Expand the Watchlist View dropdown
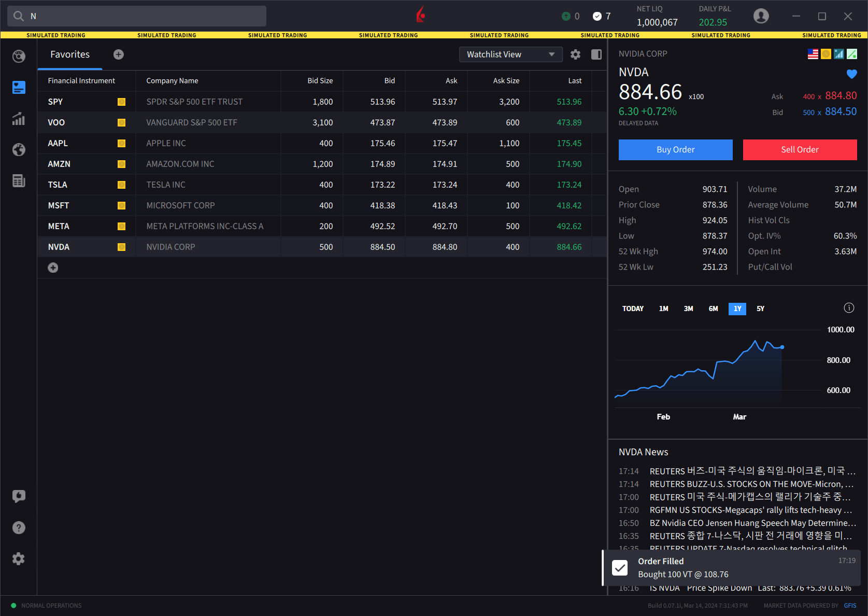 coord(510,54)
